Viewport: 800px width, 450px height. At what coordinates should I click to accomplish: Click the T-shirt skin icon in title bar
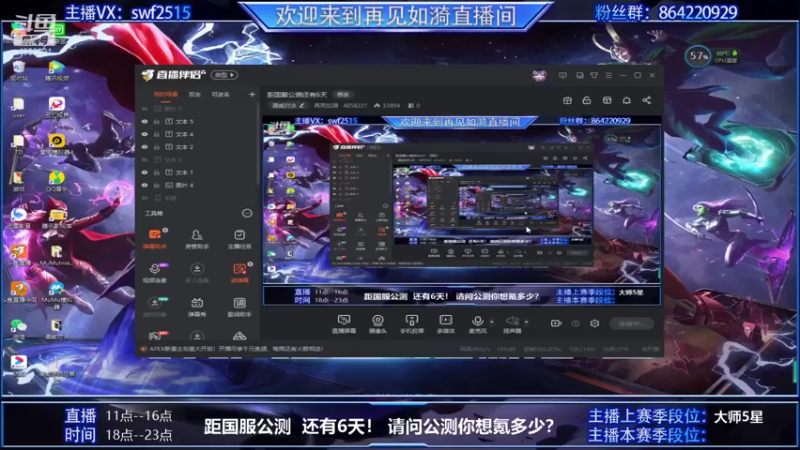(594, 76)
